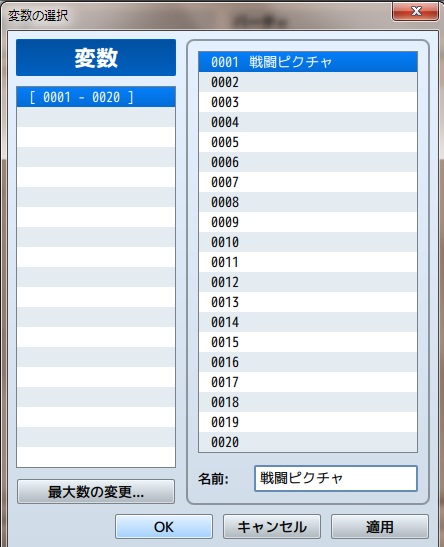This screenshot has height=547, width=444.
Task: Select variable row 0006
Action: (308, 162)
